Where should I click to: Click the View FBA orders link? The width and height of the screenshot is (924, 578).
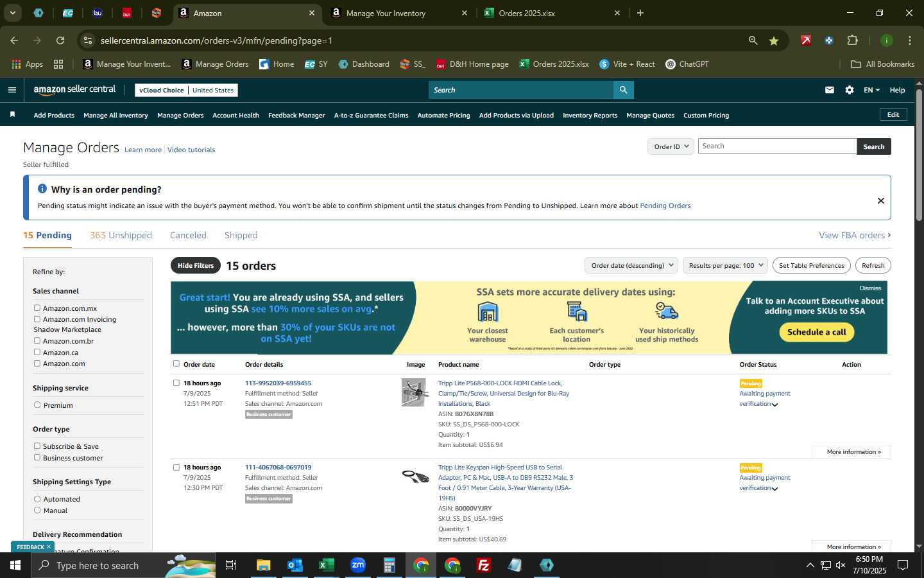(855, 235)
